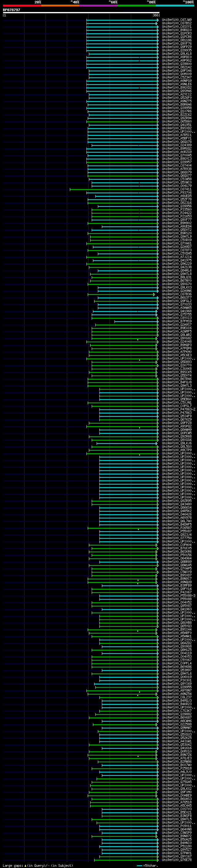The width and height of the screenshot is (197, 868).
Task: Select the query name BP078797
Action: pos(11,10)
